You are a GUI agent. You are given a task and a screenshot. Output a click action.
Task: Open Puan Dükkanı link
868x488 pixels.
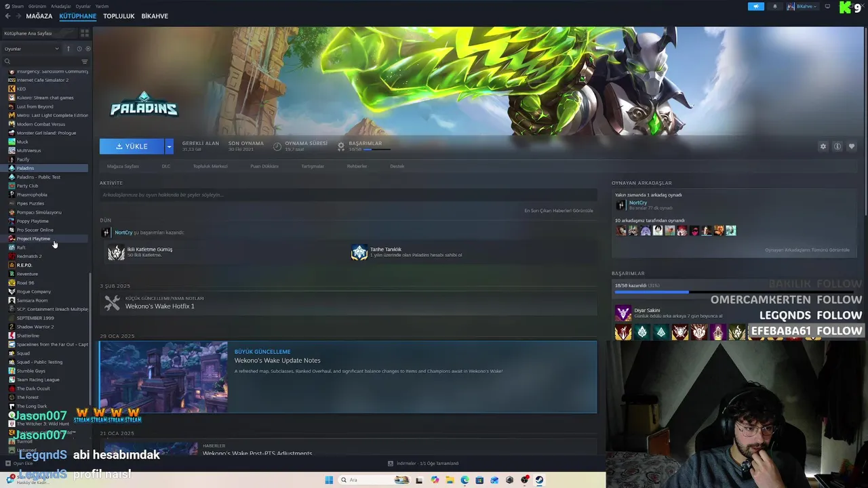point(264,166)
